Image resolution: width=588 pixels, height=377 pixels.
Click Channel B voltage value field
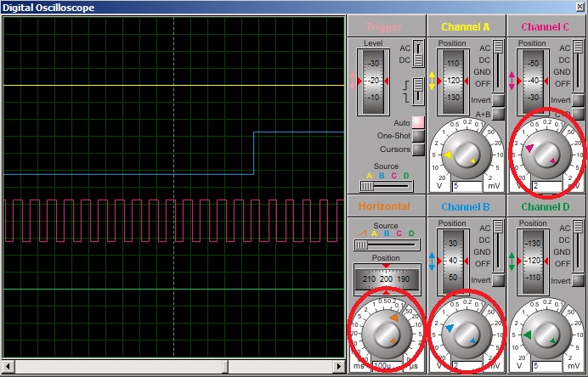[x=466, y=366]
